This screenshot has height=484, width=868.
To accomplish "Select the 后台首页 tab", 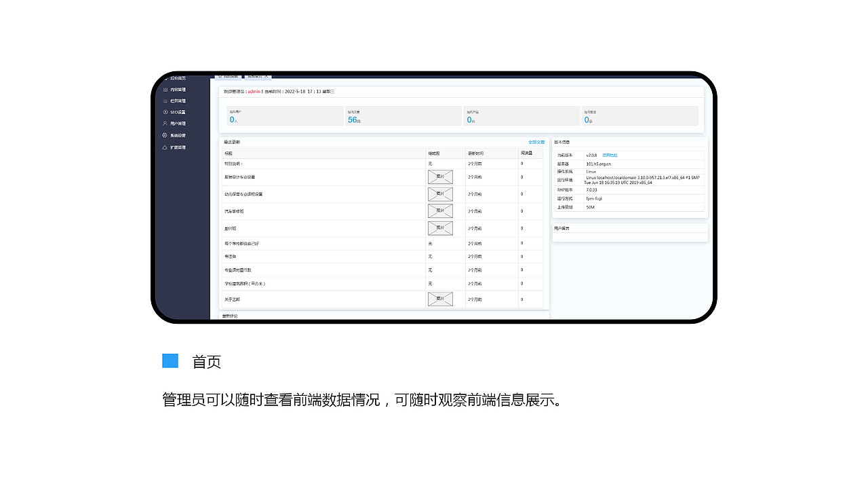I will (254, 77).
